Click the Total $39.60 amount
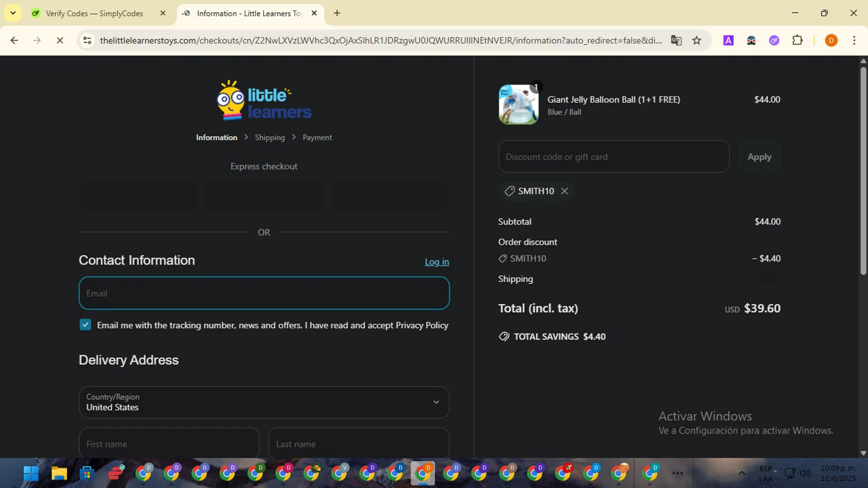Image resolution: width=868 pixels, height=488 pixels. [x=762, y=309]
